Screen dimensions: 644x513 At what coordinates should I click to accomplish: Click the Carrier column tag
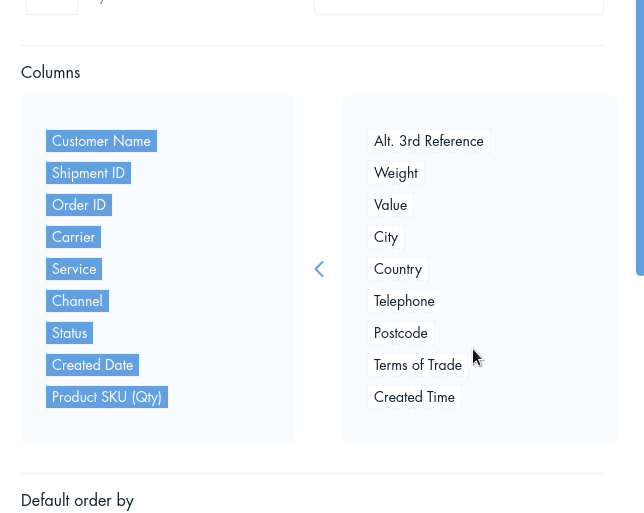coord(74,237)
